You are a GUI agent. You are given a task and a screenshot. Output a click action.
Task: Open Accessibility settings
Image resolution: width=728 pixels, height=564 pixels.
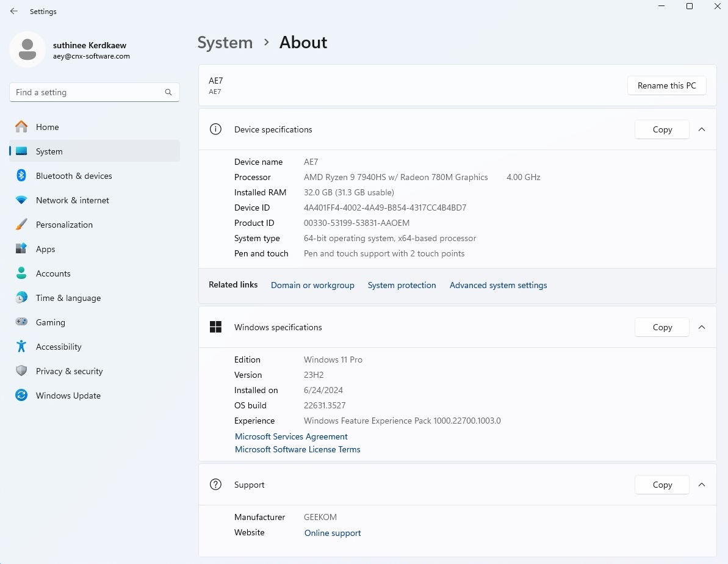tap(95, 347)
